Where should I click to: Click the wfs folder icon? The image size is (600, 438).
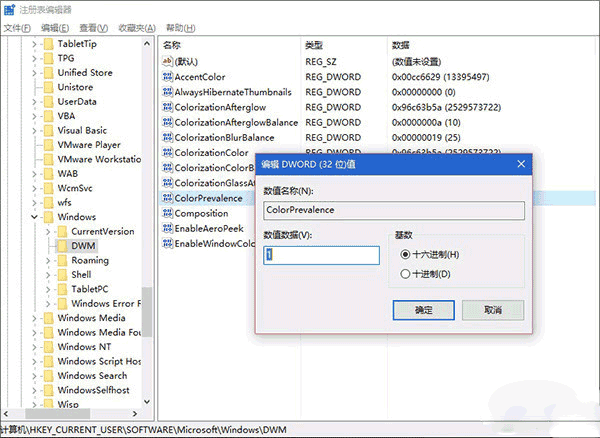click(49, 202)
